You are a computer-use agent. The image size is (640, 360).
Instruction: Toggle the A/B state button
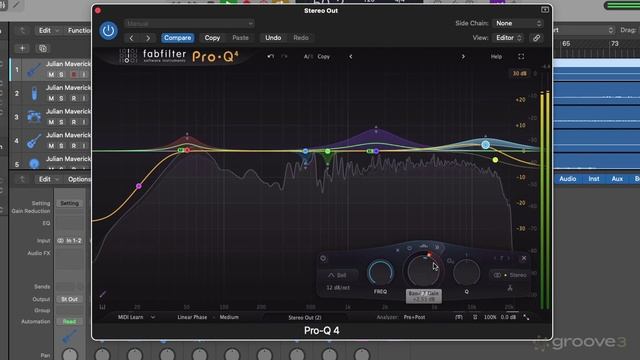point(308,57)
